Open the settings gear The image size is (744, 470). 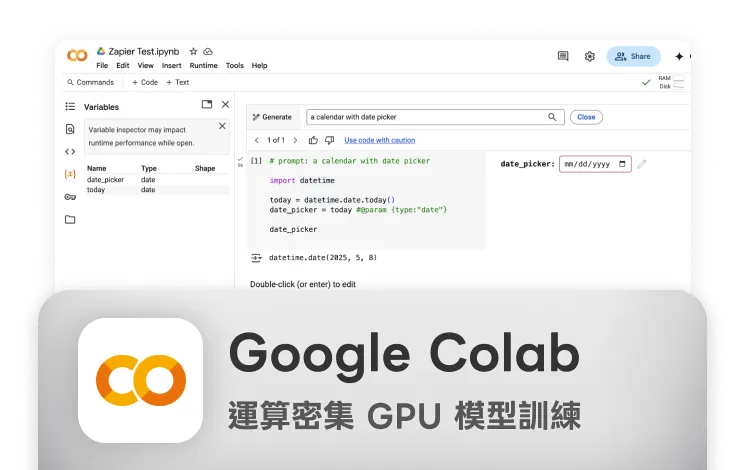(x=589, y=56)
